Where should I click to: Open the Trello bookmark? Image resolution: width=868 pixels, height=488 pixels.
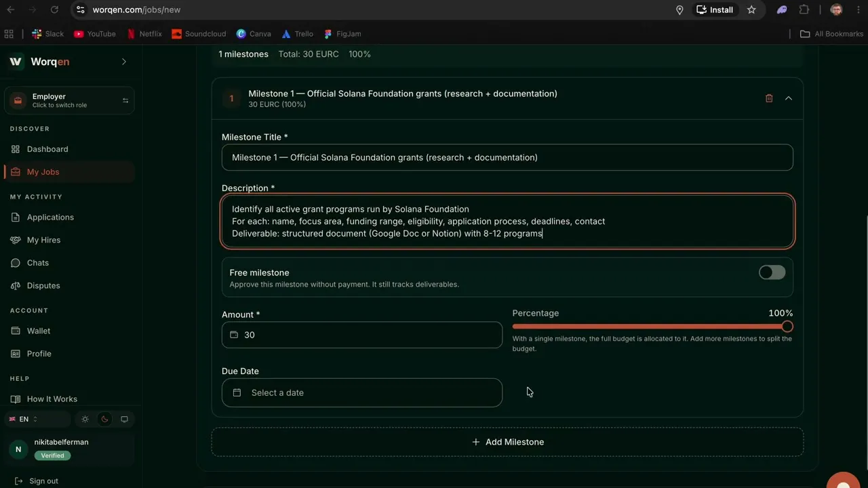click(297, 34)
